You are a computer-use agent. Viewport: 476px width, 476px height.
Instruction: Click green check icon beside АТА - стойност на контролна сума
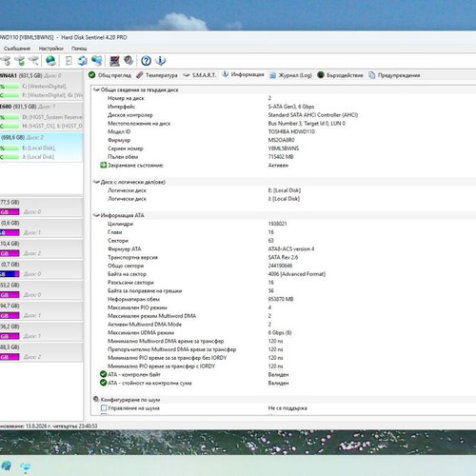click(x=103, y=383)
